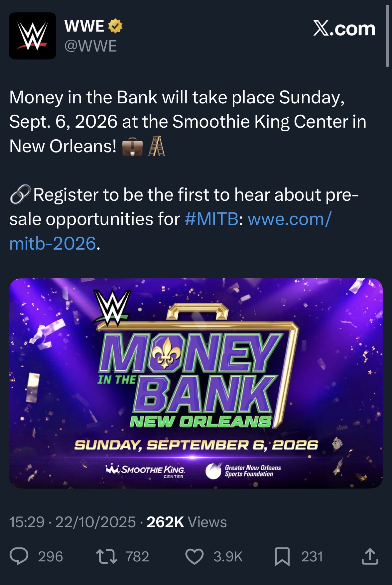392x585 pixels.
Task: Click the Smoothie King Center logo in the poster
Action: pyautogui.click(x=146, y=470)
